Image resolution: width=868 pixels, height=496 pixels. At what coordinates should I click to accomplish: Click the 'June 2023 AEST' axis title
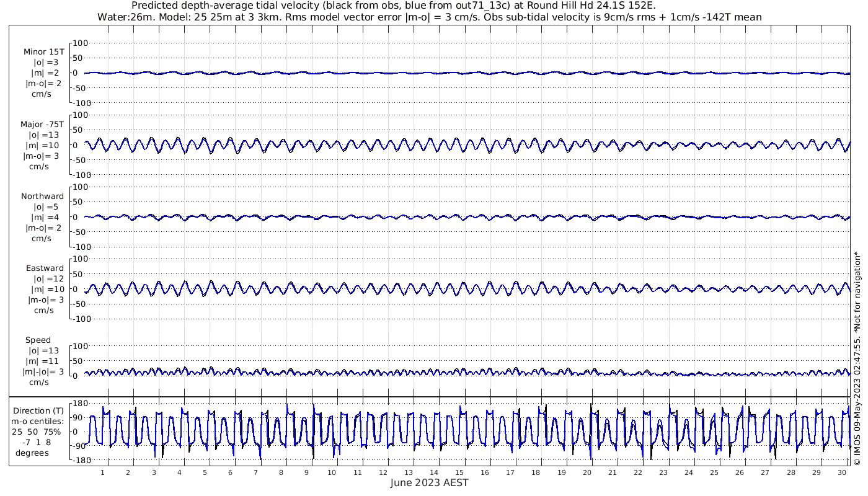click(x=429, y=482)
